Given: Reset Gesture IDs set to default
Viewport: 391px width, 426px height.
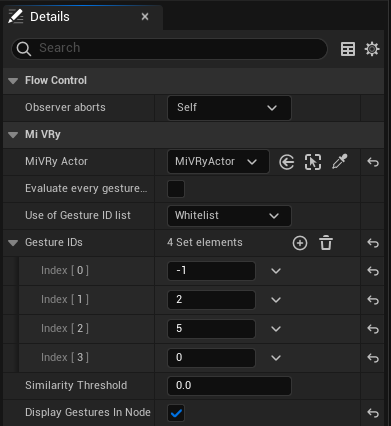Looking at the screenshot, I should 373,243.
